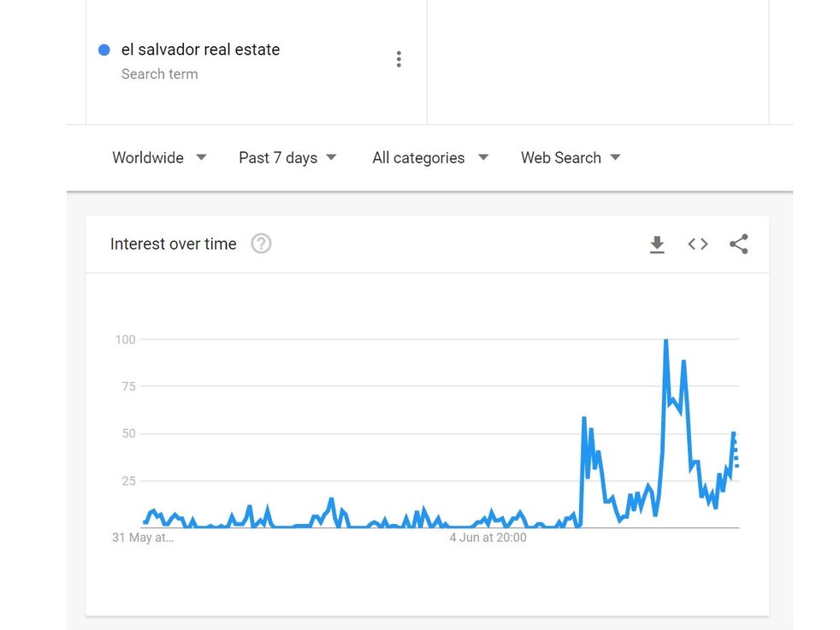Viewport: 840px width, 630px height.
Task: Click the "Interest over time" heading
Action: click(x=173, y=244)
